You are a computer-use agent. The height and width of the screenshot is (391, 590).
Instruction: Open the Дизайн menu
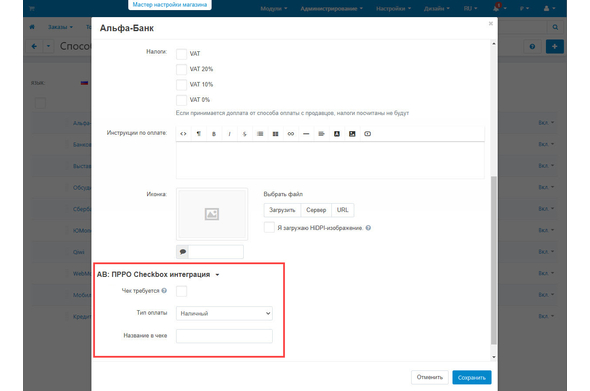click(x=436, y=8)
